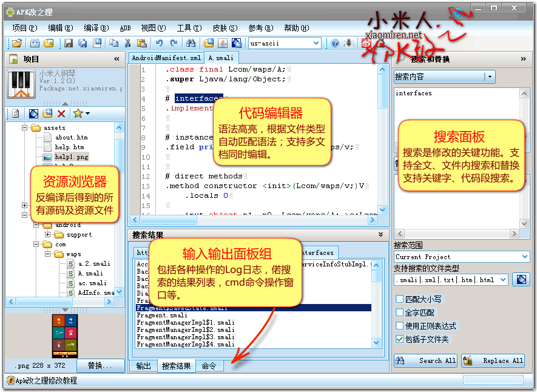Click the binoculars search icon in toolbar
Viewport: 537px width, 392px height.
point(191,43)
